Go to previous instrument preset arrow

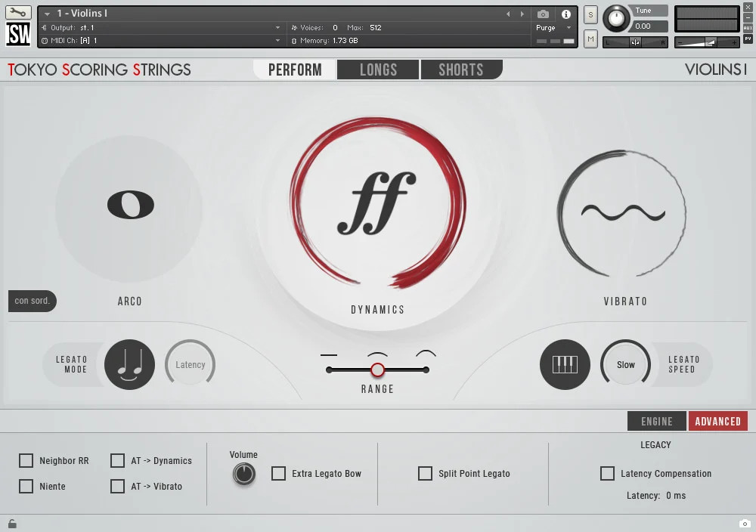pos(508,14)
